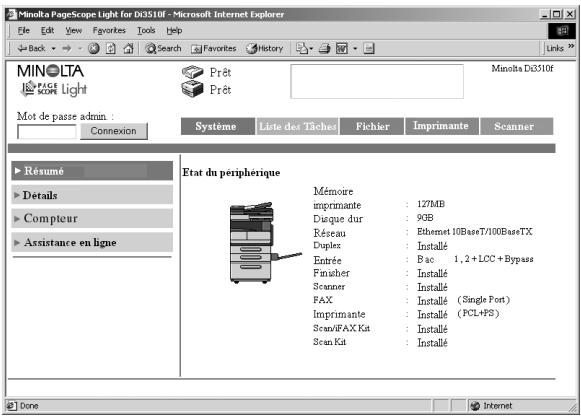This screenshot has width=581, height=417.
Task: Select Résumé in the side menu
Action: 92,171
